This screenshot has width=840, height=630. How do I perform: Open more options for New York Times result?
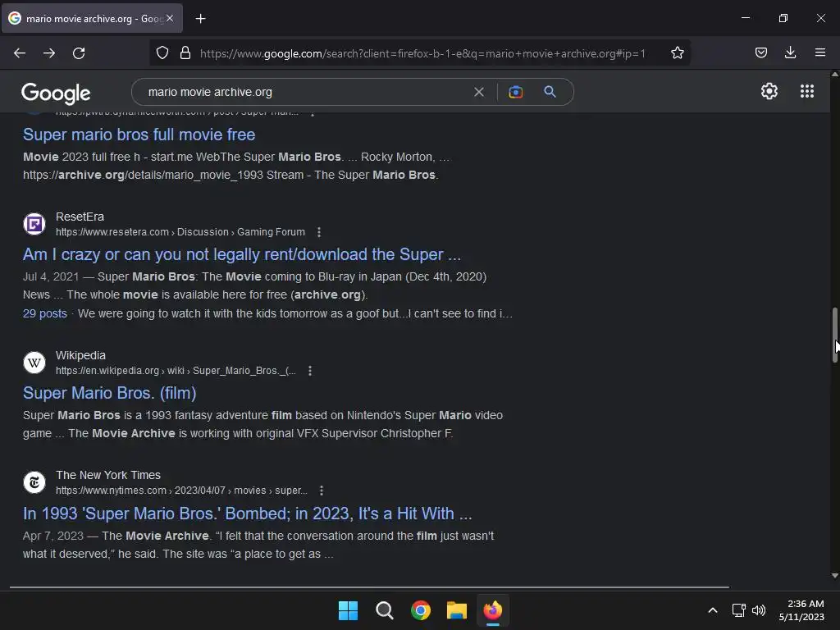(321, 491)
